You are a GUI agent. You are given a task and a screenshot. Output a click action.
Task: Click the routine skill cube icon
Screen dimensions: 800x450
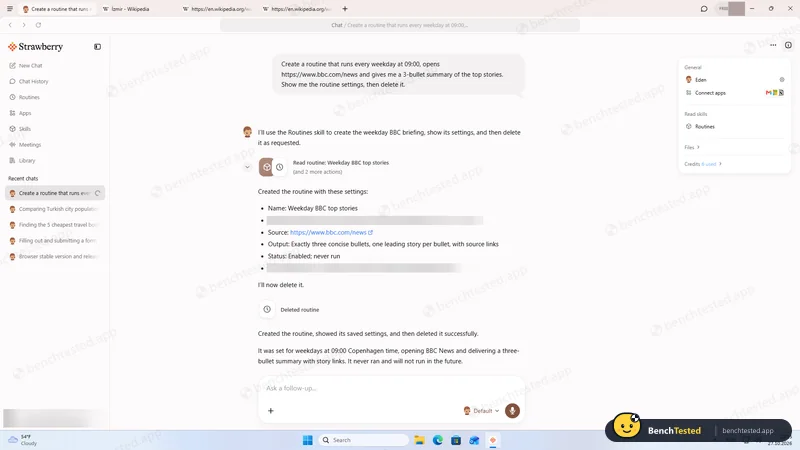[266, 167]
